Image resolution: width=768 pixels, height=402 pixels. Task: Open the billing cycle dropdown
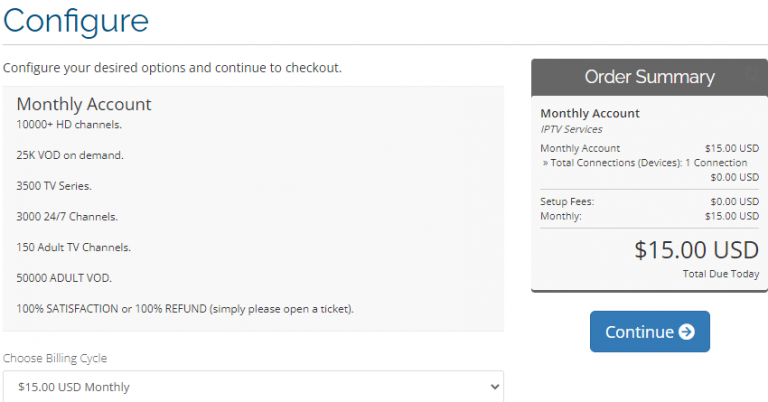[252, 387]
